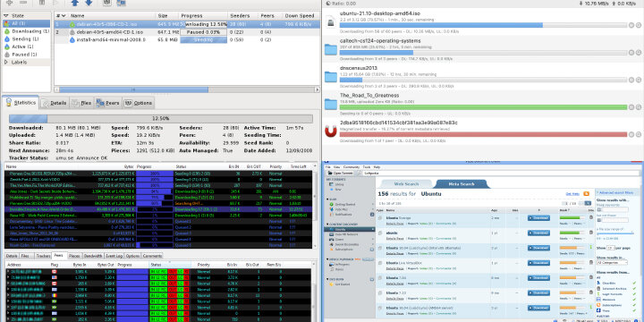The image size is (644, 322).
Task: Open the Trackers tab in dark client
Action: (43, 256)
